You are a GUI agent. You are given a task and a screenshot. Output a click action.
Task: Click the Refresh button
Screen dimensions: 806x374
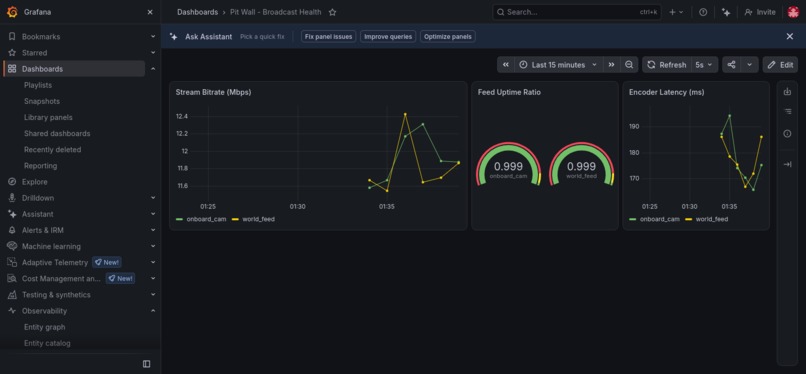(x=667, y=65)
